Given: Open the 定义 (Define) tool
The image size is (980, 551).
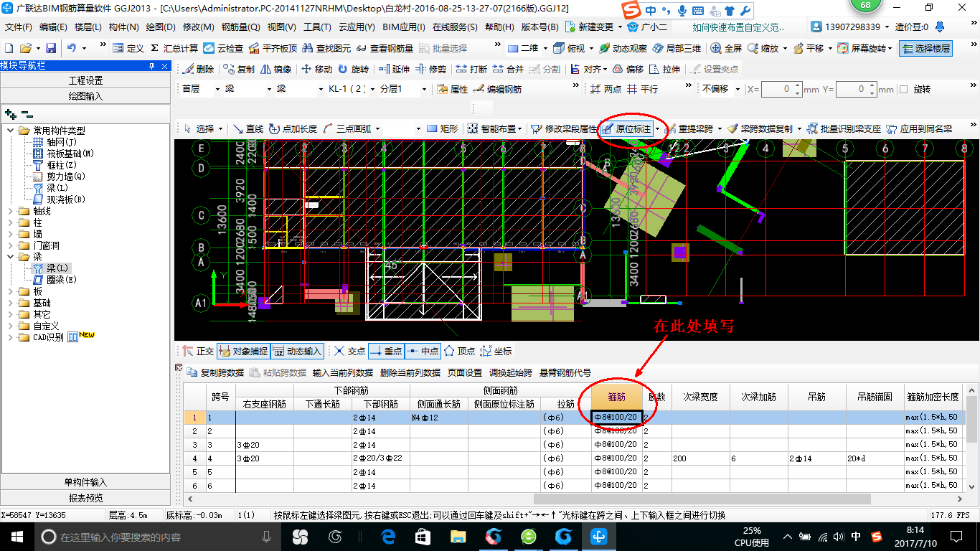Looking at the screenshot, I should coord(128,48).
